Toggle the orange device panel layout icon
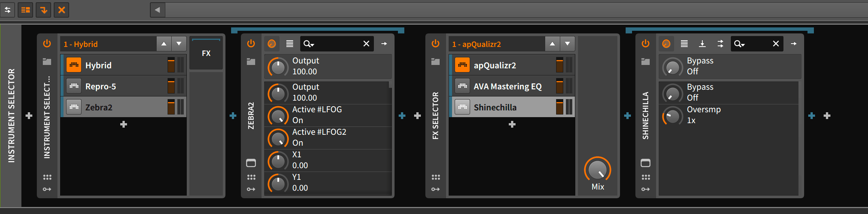The height and width of the screenshot is (214, 868). tap(26, 10)
